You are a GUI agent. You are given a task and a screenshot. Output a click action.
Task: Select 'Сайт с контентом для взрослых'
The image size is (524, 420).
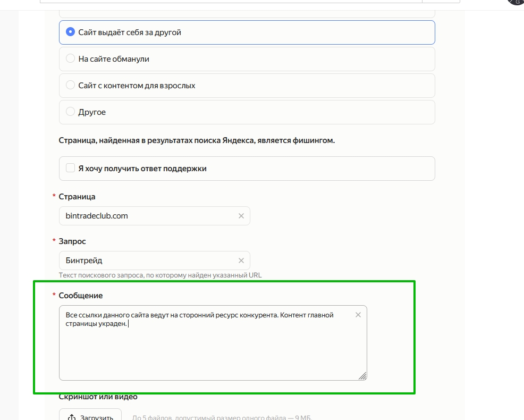tap(70, 86)
